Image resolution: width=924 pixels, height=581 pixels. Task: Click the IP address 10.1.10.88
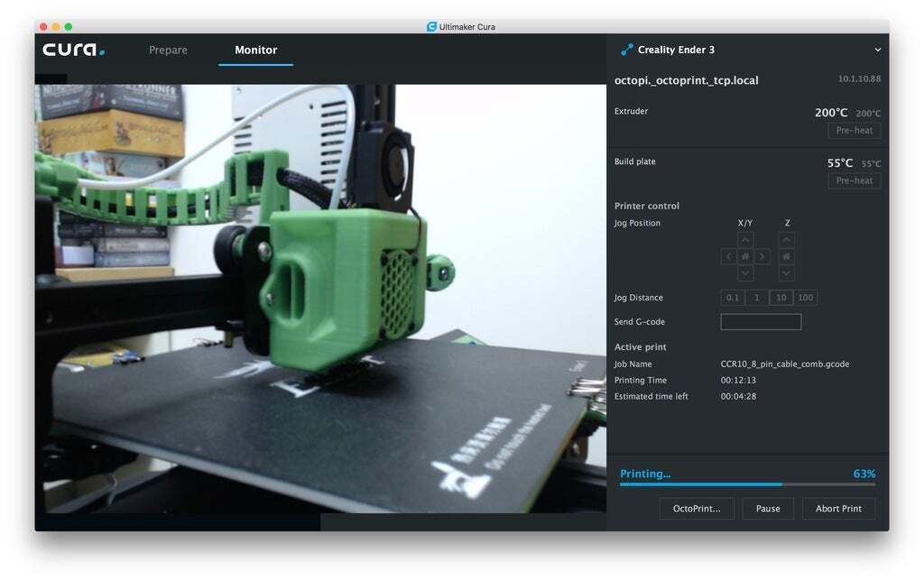coord(859,79)
